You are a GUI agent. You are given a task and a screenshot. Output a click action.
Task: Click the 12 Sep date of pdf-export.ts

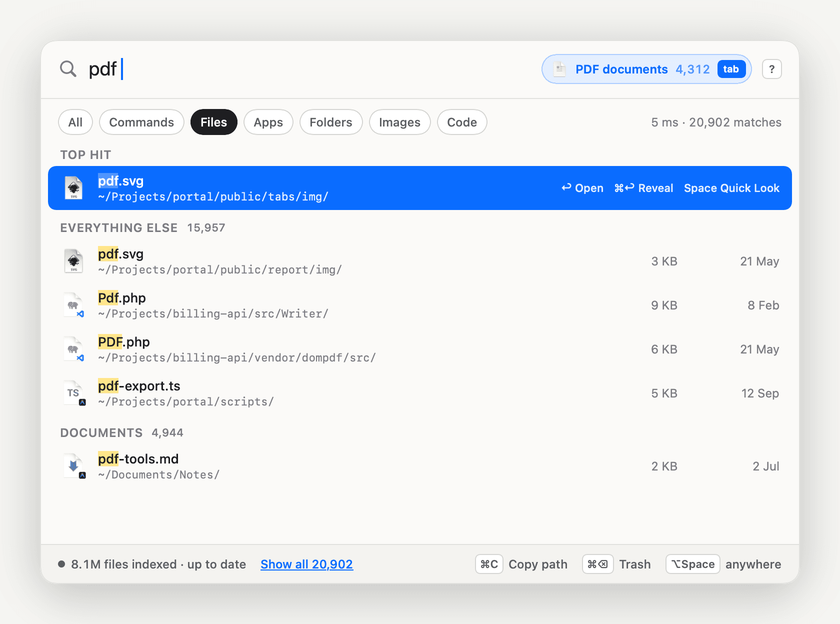point(760,393)
